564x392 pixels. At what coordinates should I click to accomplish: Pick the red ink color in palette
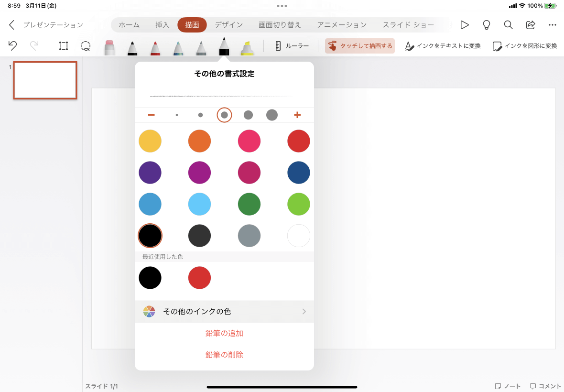coord(299,141)
